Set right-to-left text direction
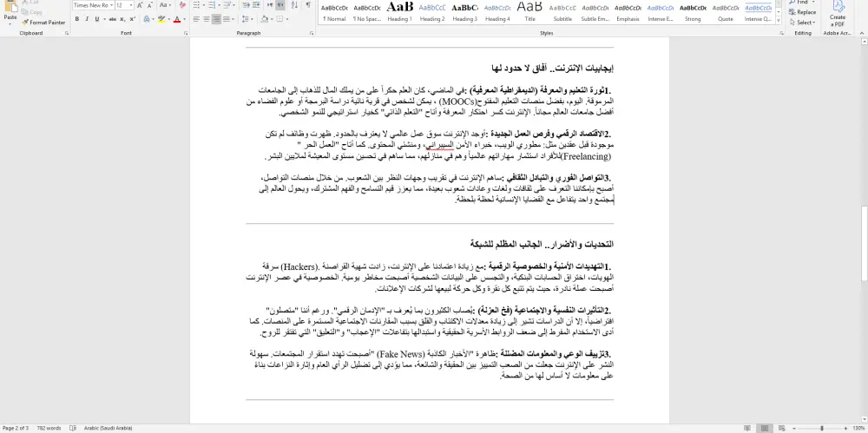868x433 pixels. [280, 5]
